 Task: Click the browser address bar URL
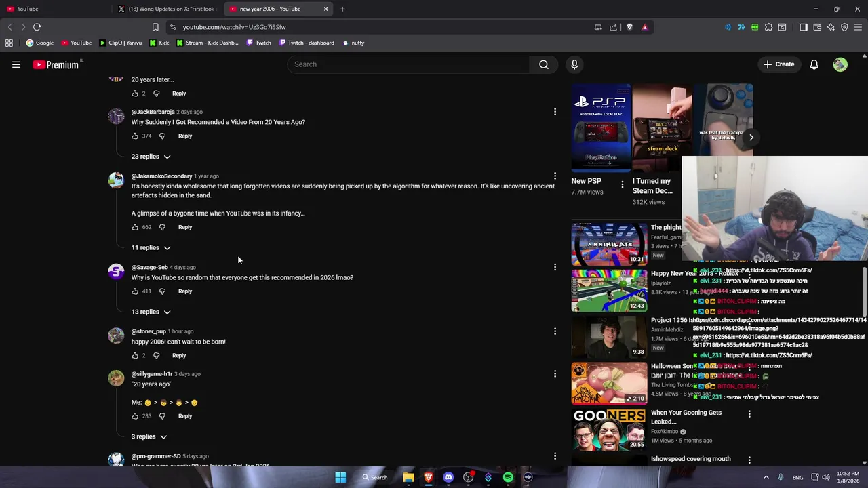click(x=234, y=27)
